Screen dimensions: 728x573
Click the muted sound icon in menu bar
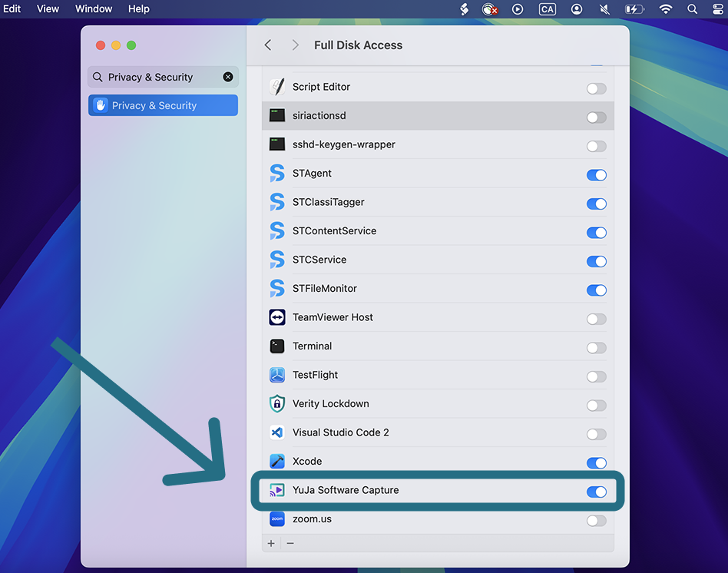(x=604, y=9)
